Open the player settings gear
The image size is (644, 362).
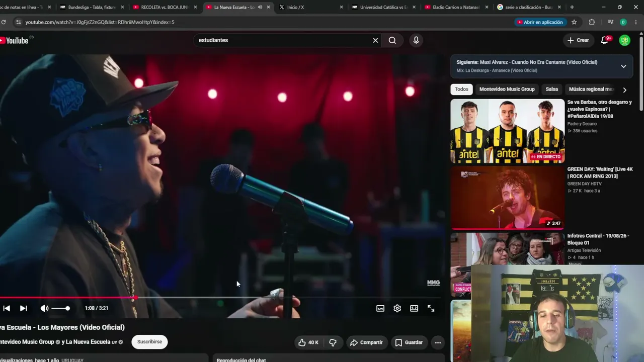(397, 308)
